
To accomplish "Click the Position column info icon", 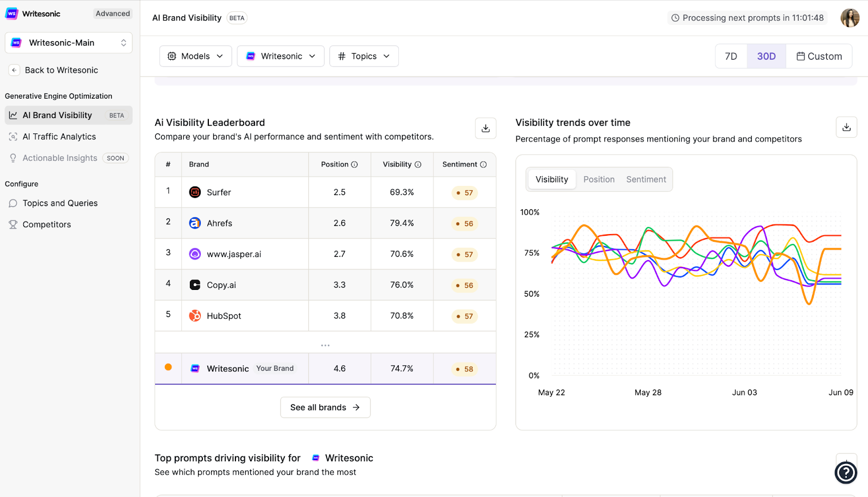I will (x=354, y=165).
